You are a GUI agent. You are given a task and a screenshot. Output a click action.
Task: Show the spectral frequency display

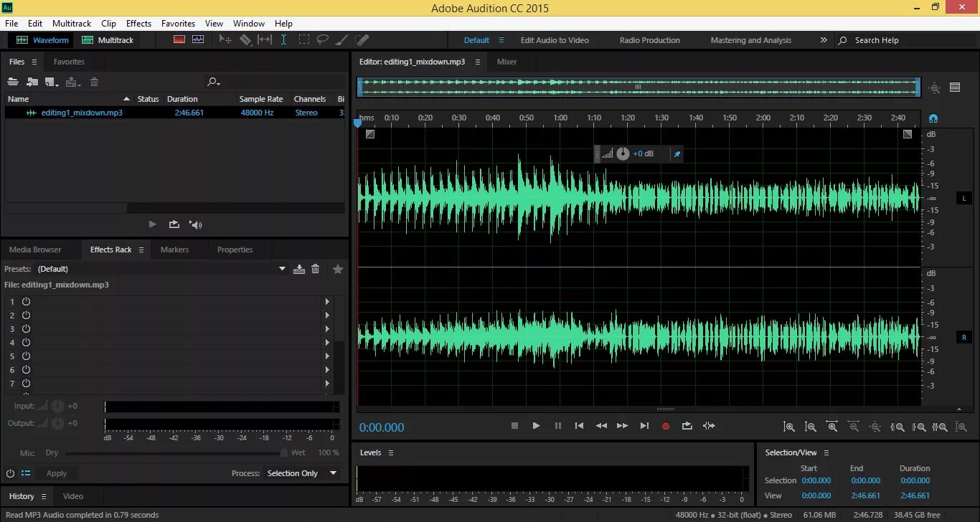click(179, 40)
